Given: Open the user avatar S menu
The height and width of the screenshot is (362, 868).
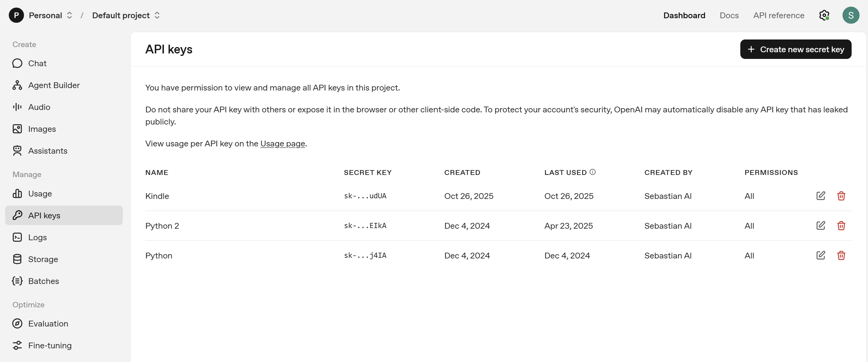Looking at the screenshot, I should (x=850, y=15).
